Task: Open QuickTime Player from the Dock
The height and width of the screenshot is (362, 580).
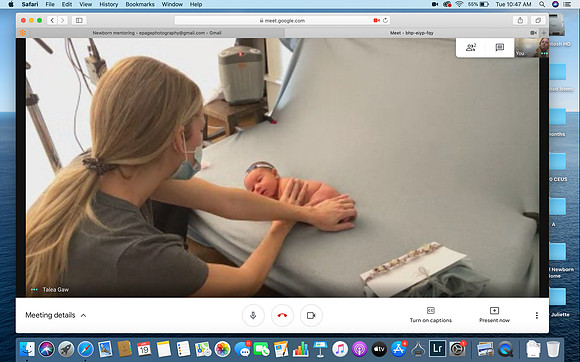Action: coord(505,349)
